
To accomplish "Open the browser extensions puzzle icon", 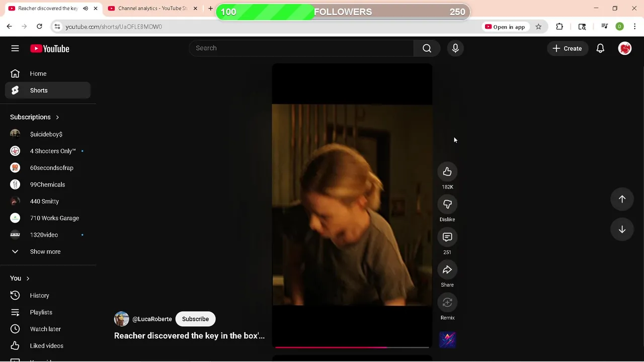I will (x=559, y=27).
